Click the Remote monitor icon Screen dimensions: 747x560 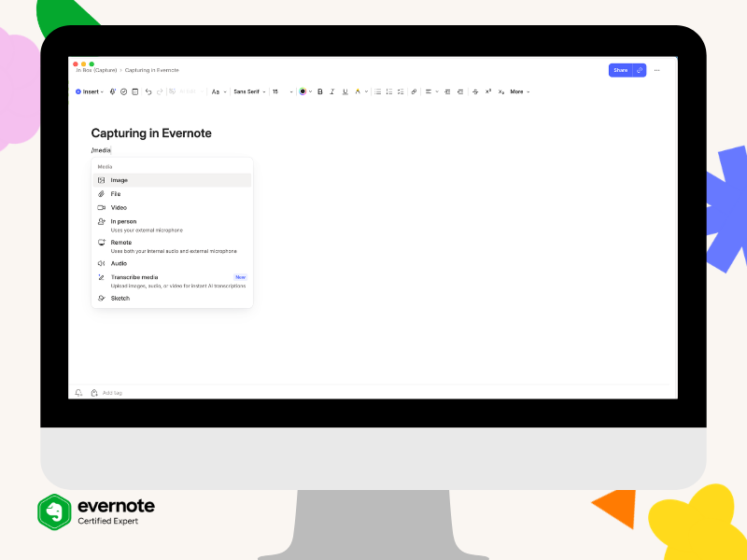point(102,243)
